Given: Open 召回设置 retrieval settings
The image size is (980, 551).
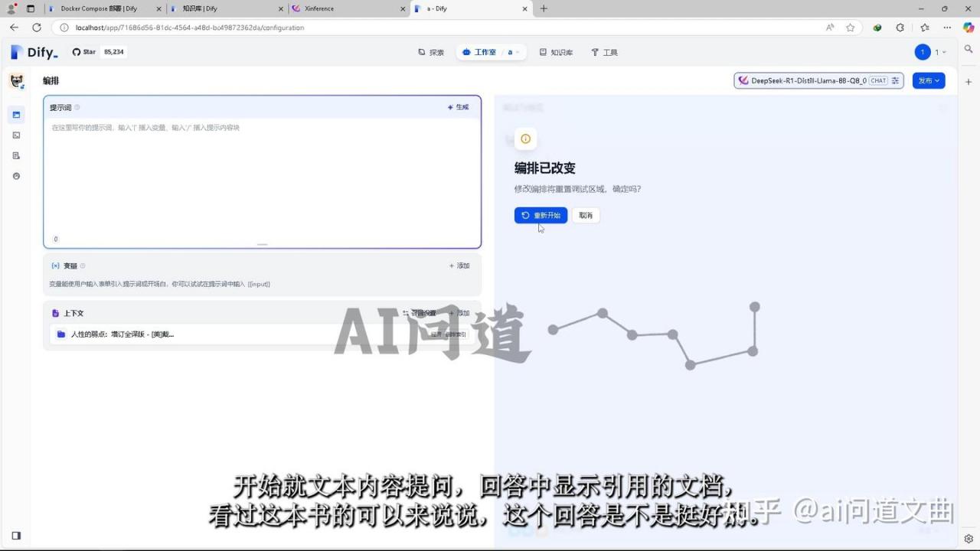Looking at the screenshot, I should point(420,313).
